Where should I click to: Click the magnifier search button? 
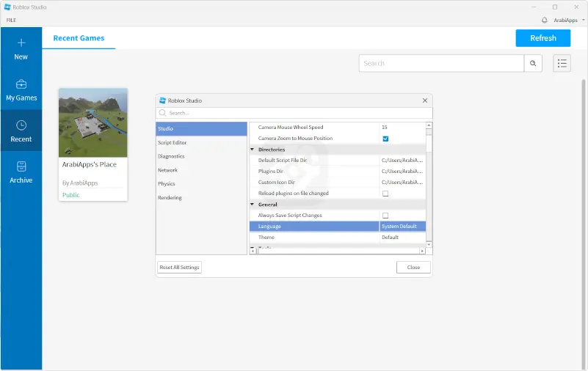(x=534, y=63)
